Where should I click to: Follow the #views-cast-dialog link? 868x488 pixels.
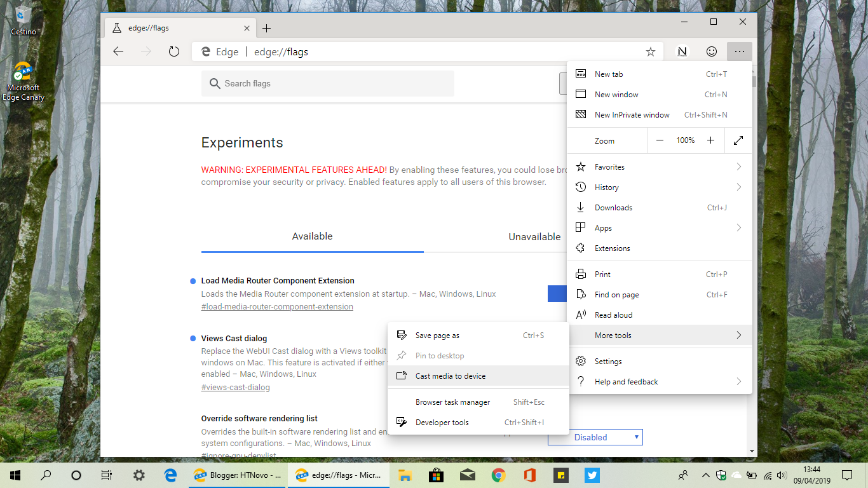tap(235, 386)
